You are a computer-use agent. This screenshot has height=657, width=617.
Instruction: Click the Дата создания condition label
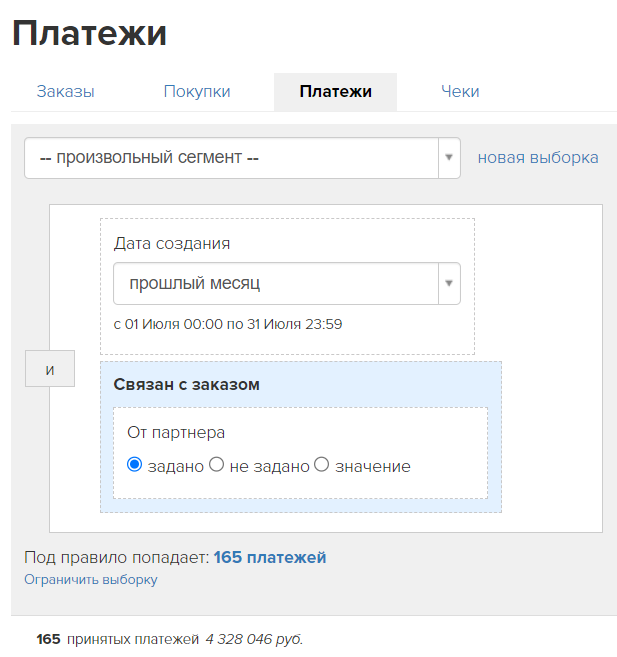[172, 243]
